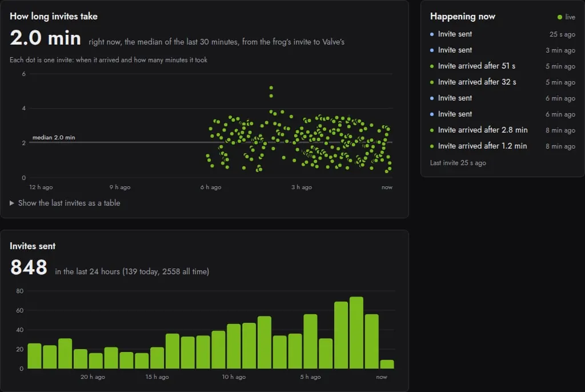Click the 'Happening now' heading

tap(463, 17)
